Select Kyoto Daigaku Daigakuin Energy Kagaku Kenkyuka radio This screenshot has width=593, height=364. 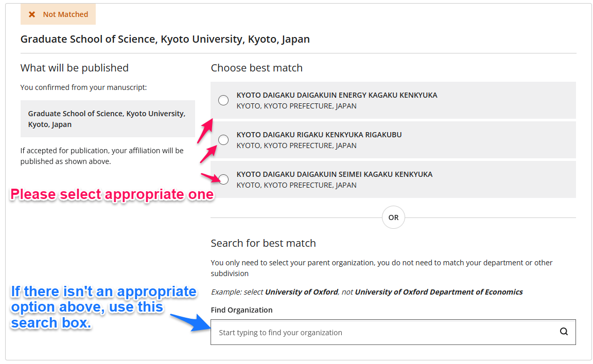coord(223,100)
